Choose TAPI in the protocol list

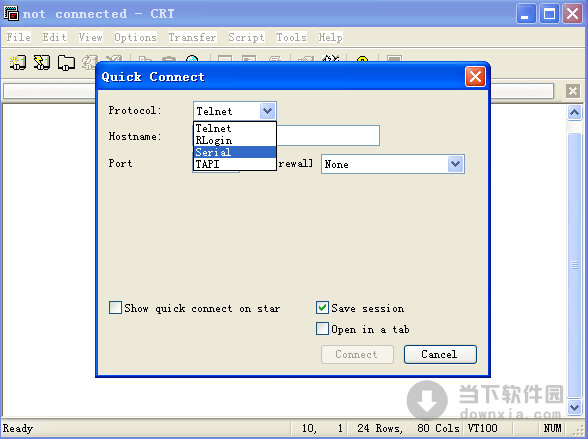pyautogui.click(x=235, y=164)
